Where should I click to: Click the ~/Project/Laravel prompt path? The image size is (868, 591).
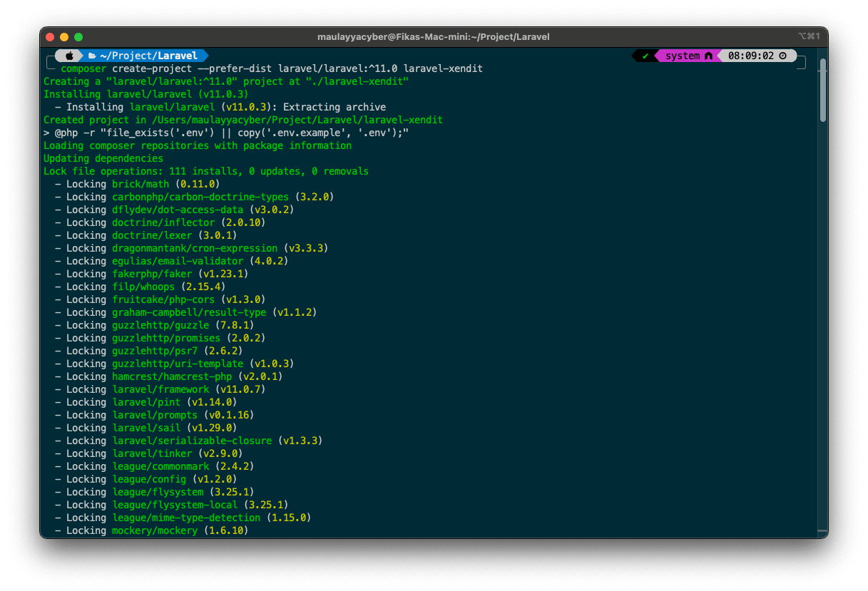(148, 56)
